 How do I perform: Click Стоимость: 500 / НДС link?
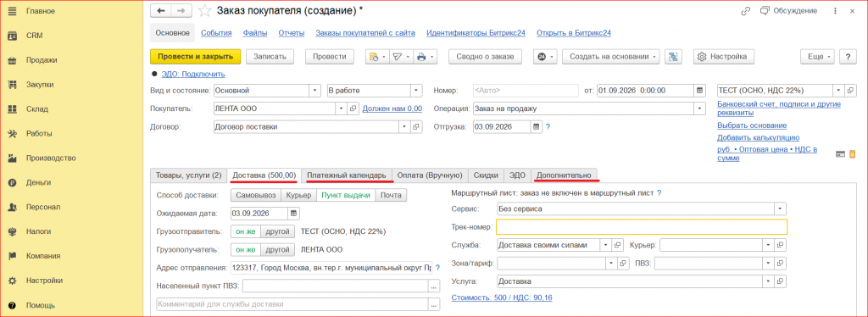tap(502, 298)
